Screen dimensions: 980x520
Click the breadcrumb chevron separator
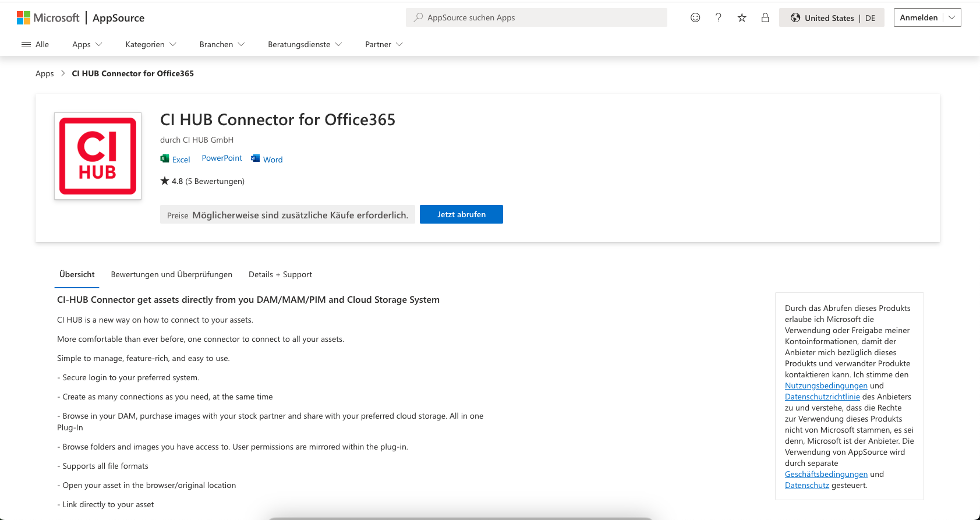[x=63, y=73]
